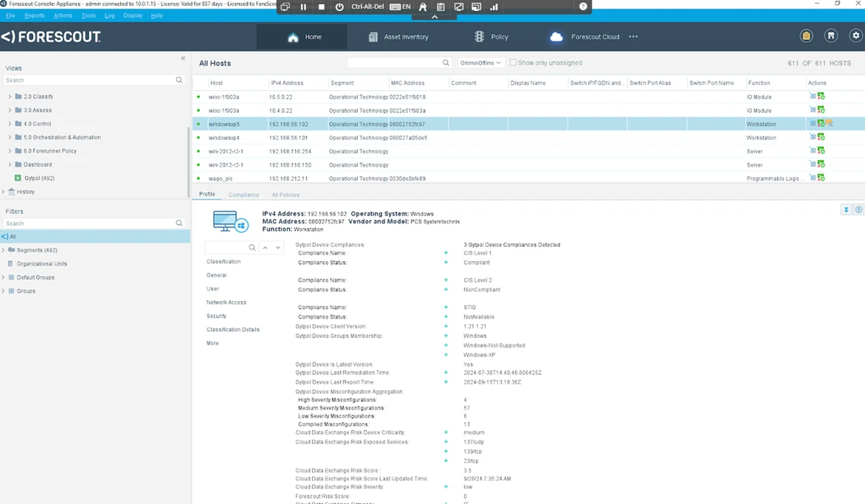865x504 pixels.
Task: Click the search magnifier above the hosts table
Action: [446, 63]
